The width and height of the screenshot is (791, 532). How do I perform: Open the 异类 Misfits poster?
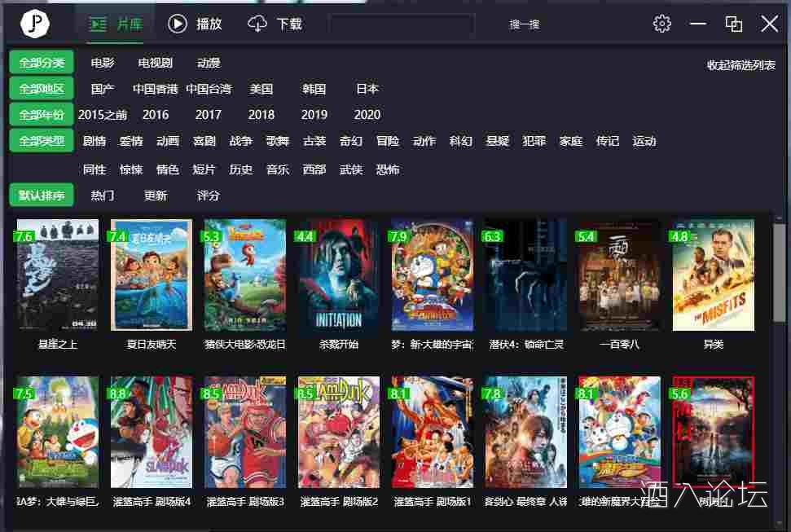tap(714, 275)
